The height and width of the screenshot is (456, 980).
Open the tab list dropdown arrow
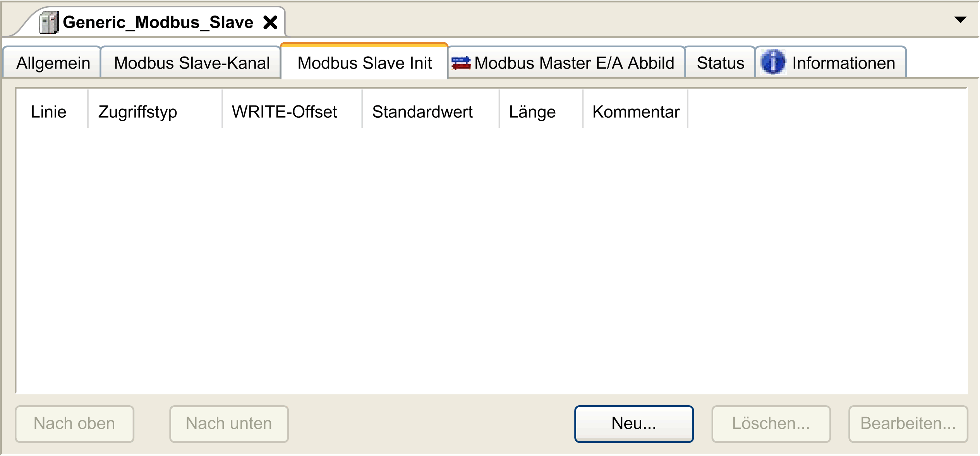point(960,20)
